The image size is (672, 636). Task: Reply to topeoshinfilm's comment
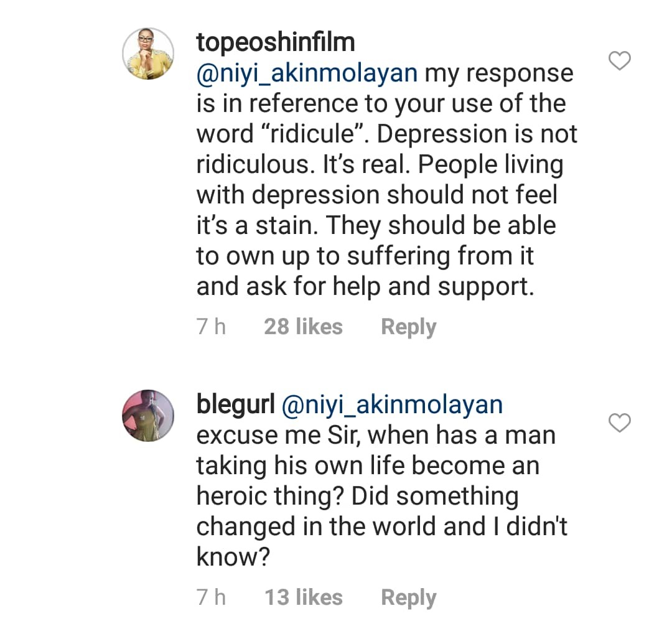408,327
